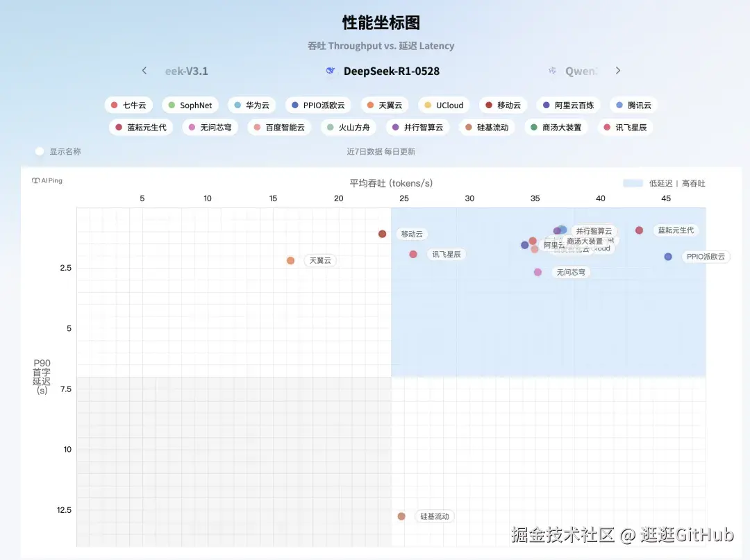The width and height of the screenshot is (750, 560).
Task: Click the SophNet legend button
Action: [x=190, y=105]
